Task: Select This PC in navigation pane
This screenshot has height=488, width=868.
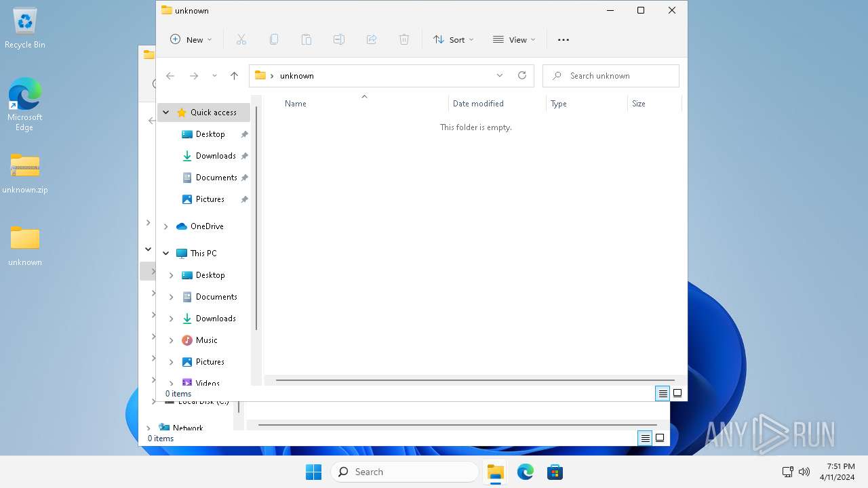Action: coord(204,253)
